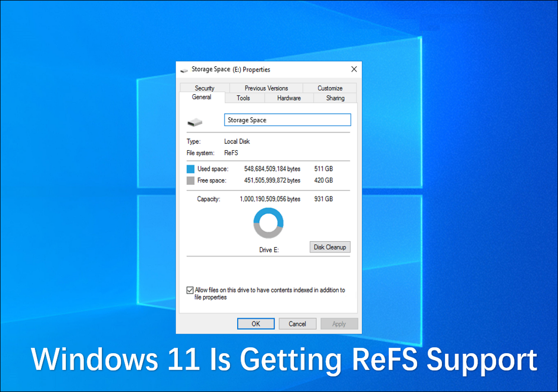Click the disk usage donut chart
The width and height of the screenshot is (558, 392).
[269, 223]
